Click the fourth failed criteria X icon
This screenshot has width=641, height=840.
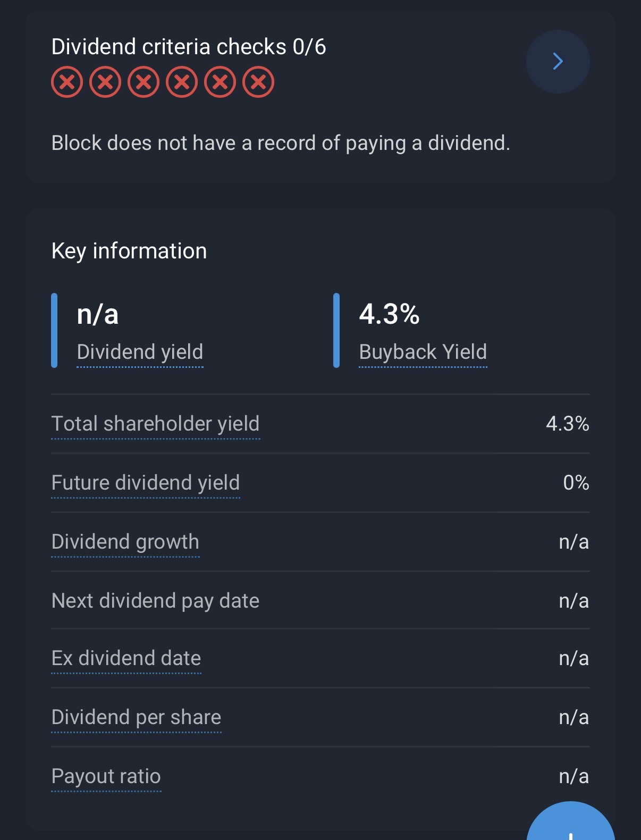click(182, 82)
